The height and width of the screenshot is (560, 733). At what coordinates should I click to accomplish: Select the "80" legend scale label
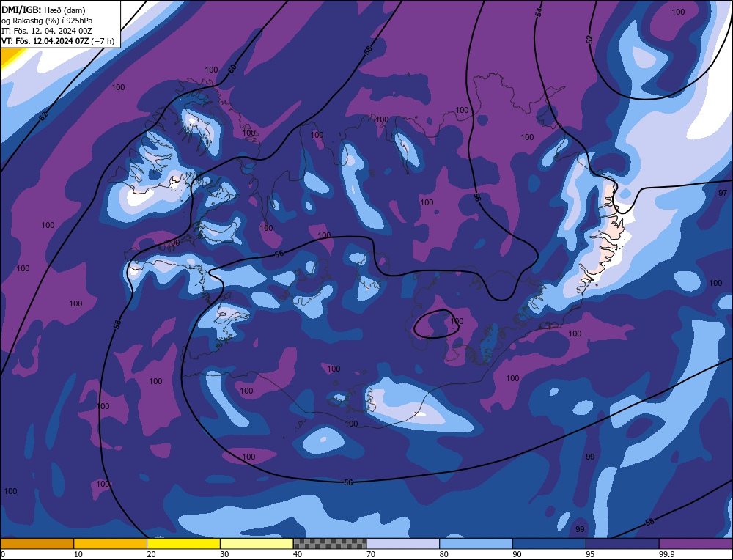[x=443, y=554]
